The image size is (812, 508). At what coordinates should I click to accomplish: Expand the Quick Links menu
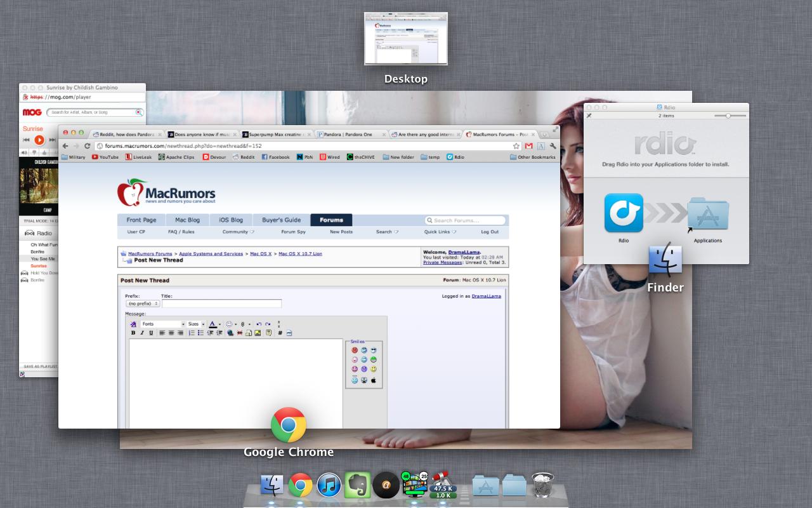[440, 232]
